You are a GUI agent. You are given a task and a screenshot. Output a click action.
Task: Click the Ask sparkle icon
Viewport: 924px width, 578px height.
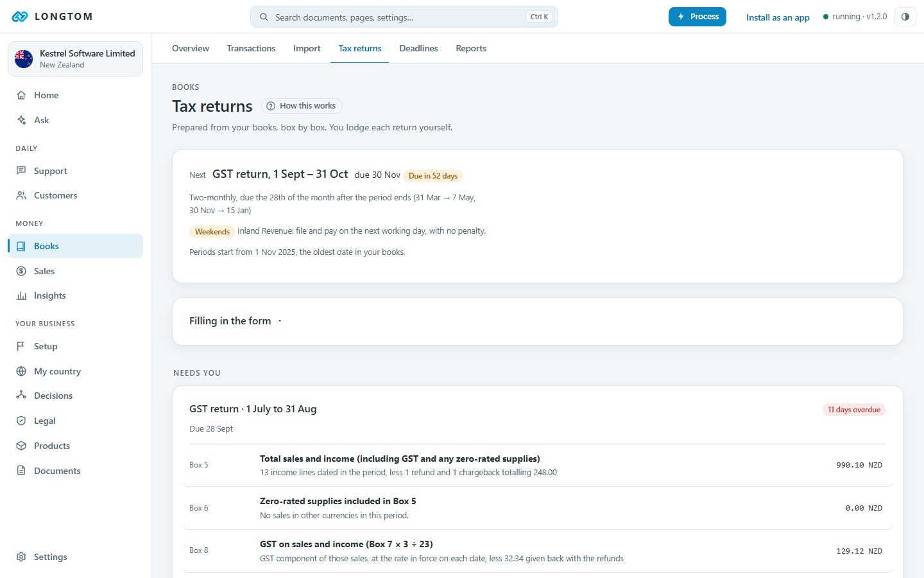coord(21,120)
